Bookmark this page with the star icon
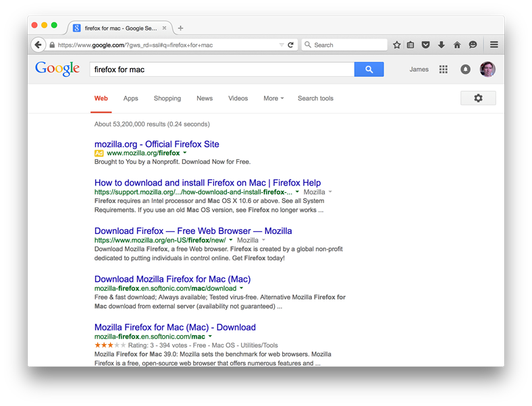This screenshot has width=532, height=406. coord(396,45)
